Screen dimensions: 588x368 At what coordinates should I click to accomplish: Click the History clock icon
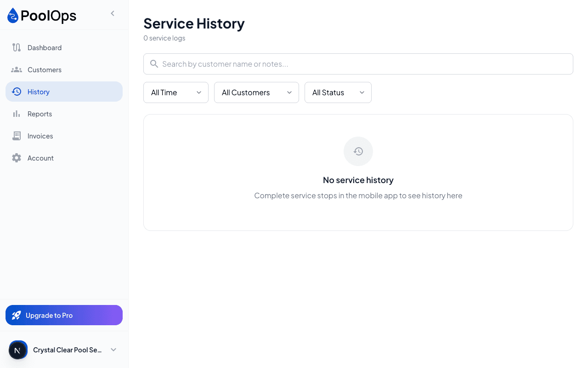(x=17, y=92)
